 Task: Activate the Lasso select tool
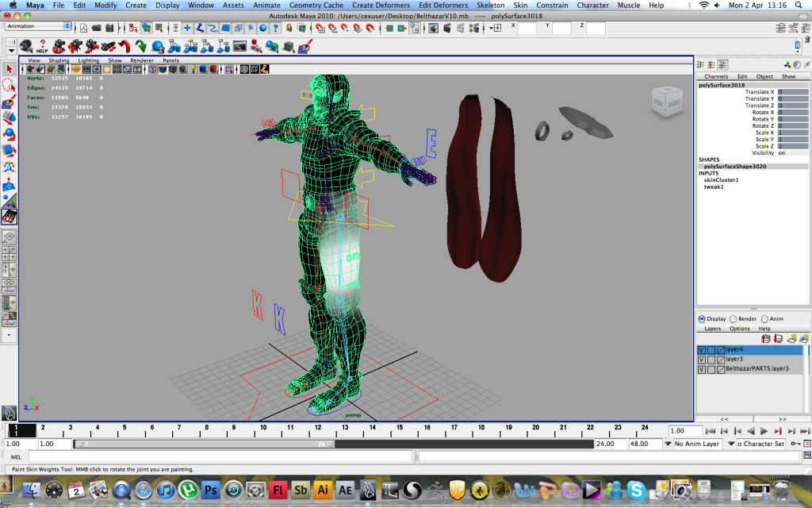10,85
